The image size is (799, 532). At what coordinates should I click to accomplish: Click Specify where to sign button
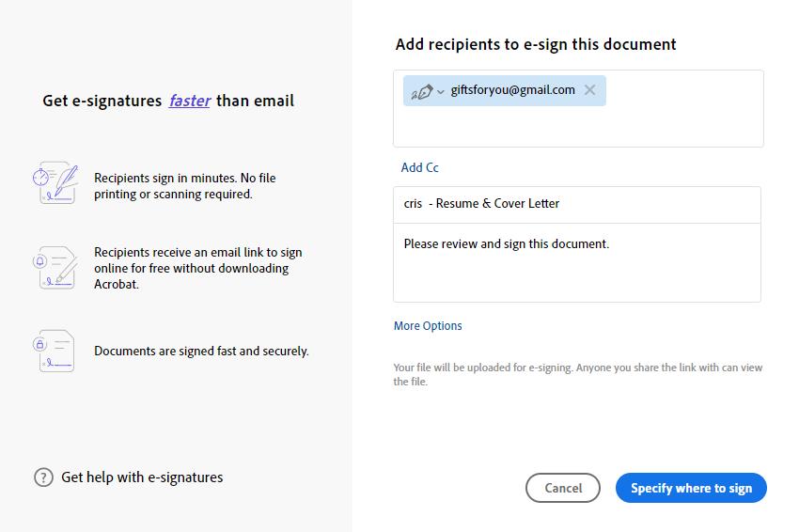click(x=691, y=488)
